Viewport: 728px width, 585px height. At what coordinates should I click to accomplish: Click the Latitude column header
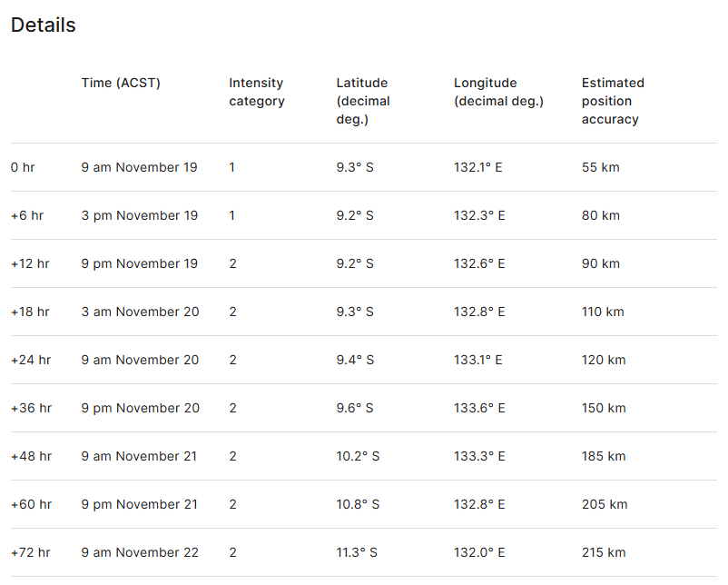coord(363,101)
